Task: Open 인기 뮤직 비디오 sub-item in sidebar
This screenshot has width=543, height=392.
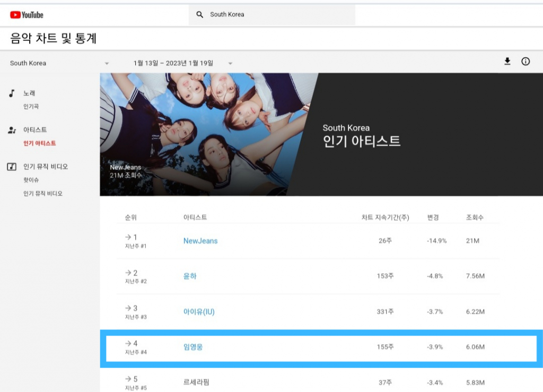Action: coord(42,194)
